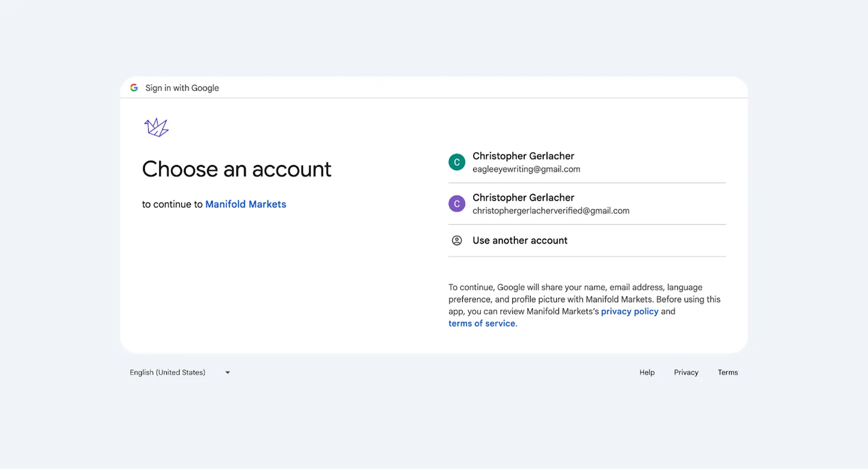
Task: Open the Privacy footer link
Action: (686, 372)
